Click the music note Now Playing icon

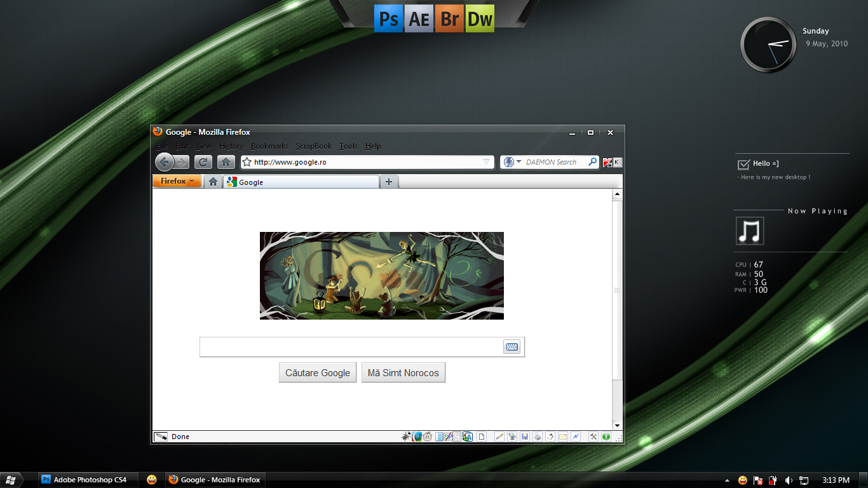point(750,231)
